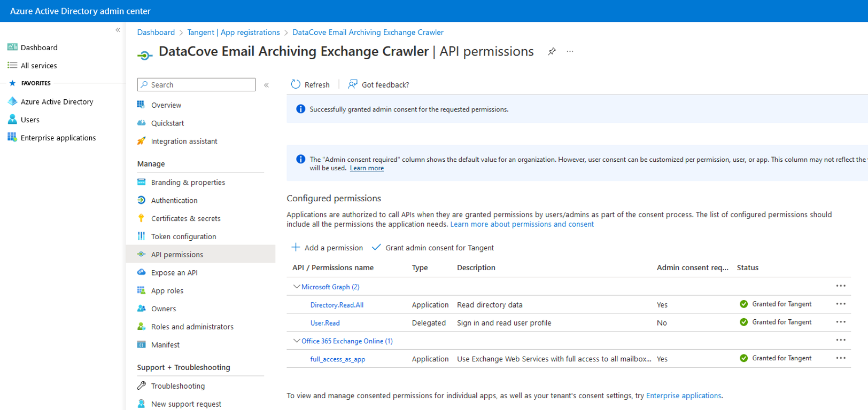Viewport: 868px width, 410px height.
Task: Click the Integration assistant rocket icon
Action: point(141,141)
